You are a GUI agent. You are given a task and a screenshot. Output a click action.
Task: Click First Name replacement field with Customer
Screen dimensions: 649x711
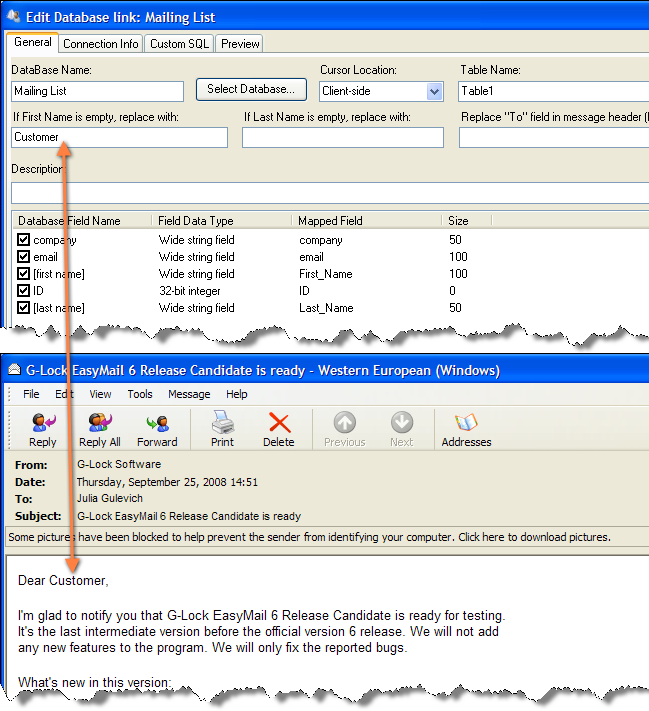pyautogui.click(x=119, y=137)
